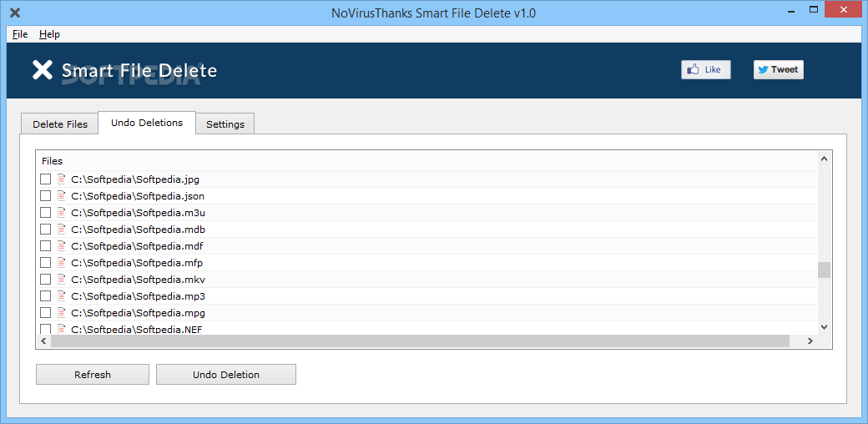This screenshot has width=868, height=424.
Task: Click the C:\Softpedia\Softpedia.mfp path text
Action: click(x=137, y=262)
